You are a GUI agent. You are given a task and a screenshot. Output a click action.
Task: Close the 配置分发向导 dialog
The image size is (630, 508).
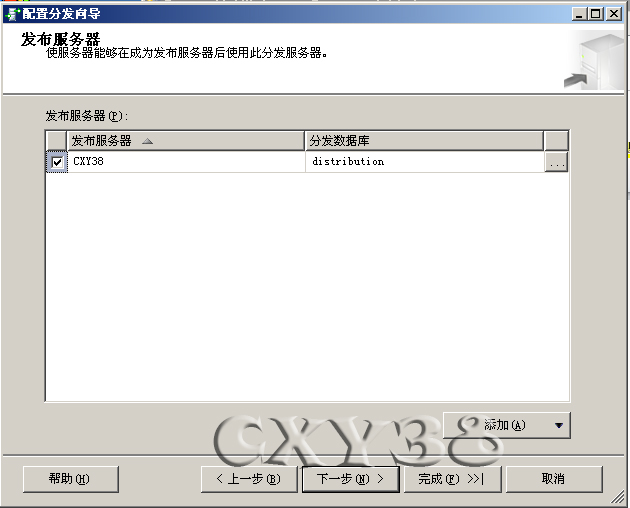click(615, 13)
